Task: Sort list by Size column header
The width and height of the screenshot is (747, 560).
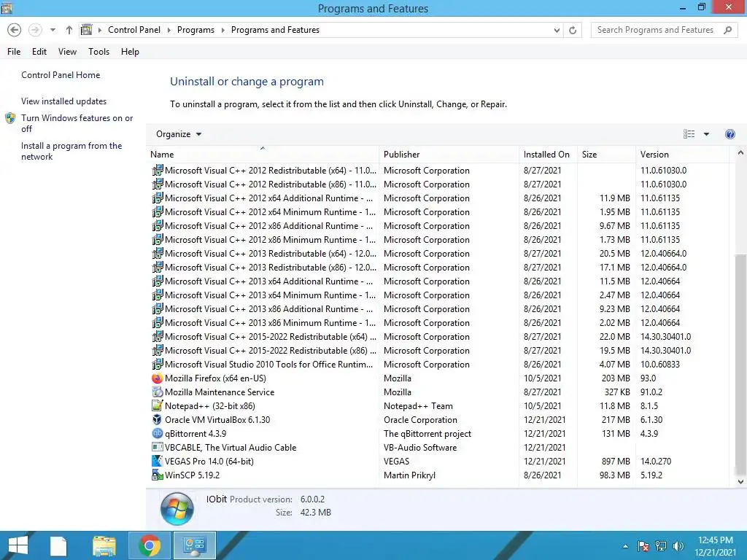Action: point(606,155)
